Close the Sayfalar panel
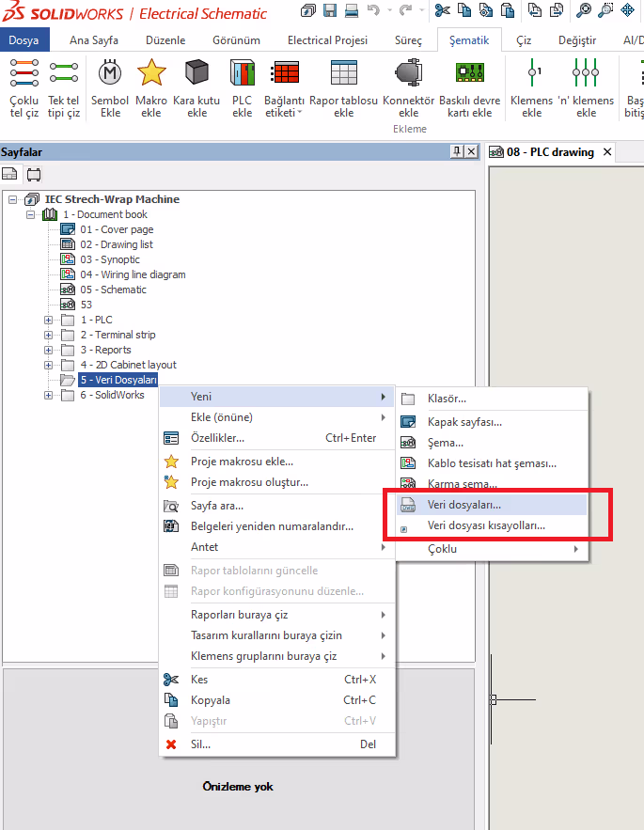Screen dimensions: 644x830 [x=471, y=152]
